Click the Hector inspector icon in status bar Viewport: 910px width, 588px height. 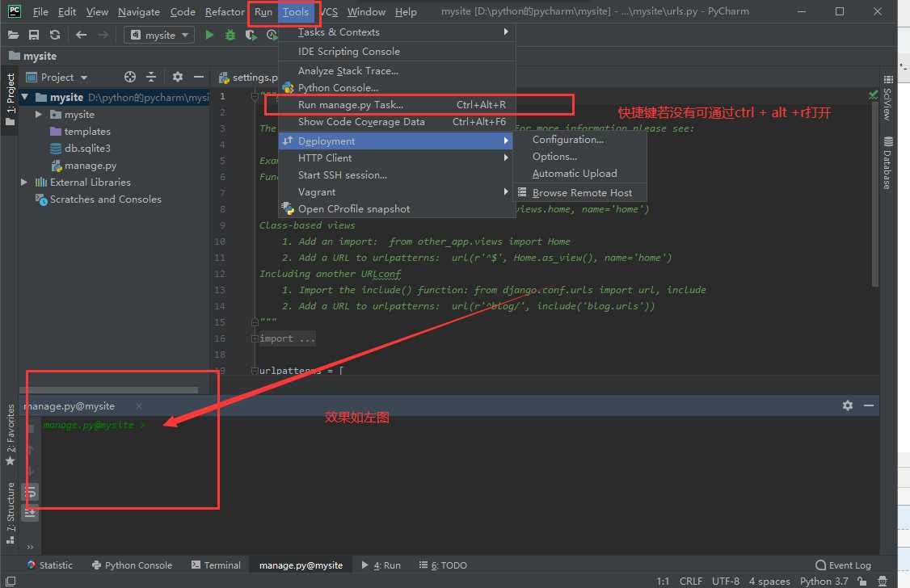883,581
